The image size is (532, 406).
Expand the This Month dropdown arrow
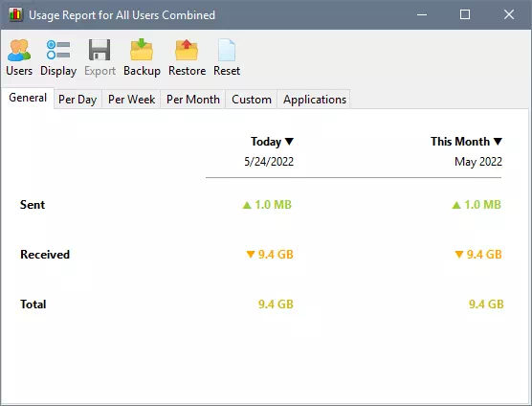point(498,141)
